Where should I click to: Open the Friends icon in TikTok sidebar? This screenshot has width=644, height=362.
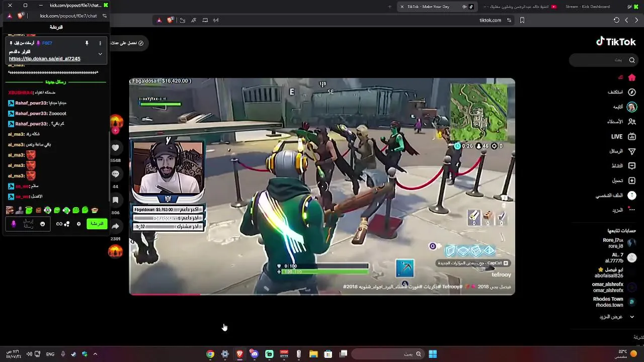pyautogui.click(x=632, y=122)
